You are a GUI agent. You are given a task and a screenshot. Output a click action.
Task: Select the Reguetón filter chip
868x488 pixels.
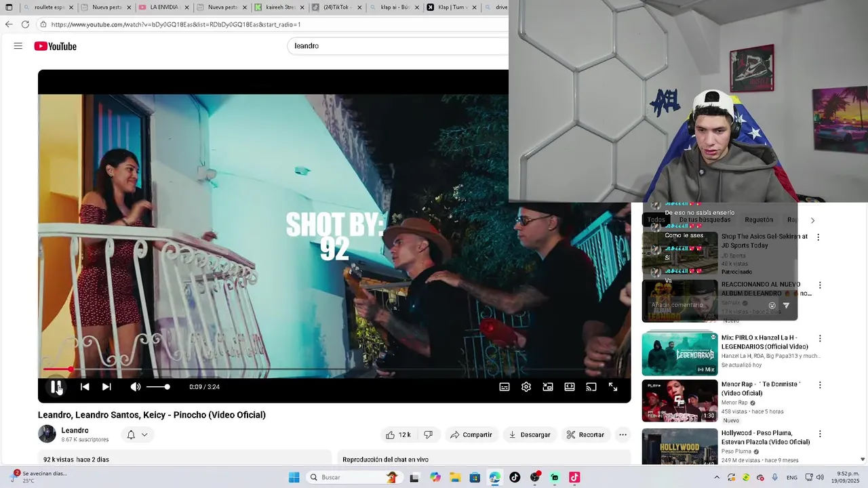coord(758,220)
